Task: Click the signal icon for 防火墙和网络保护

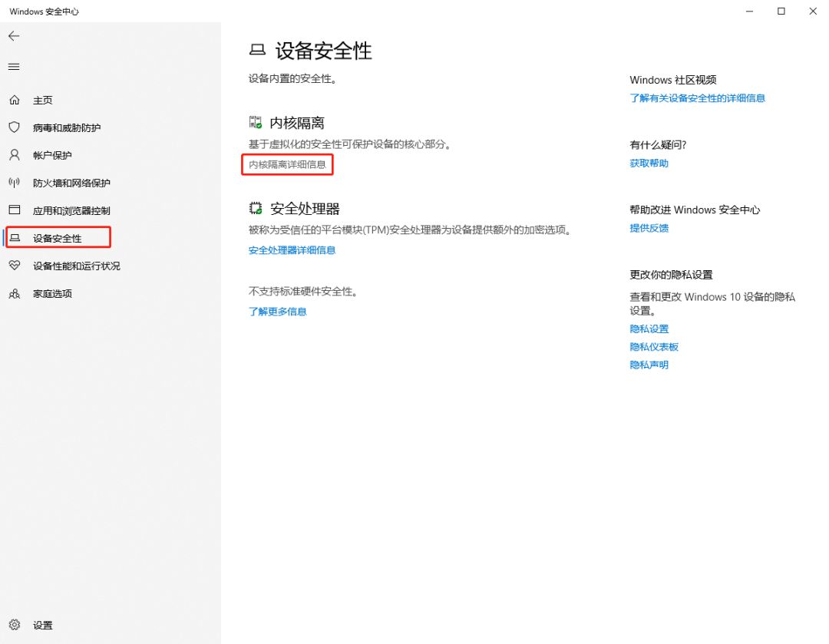Action: pos(15,183)
